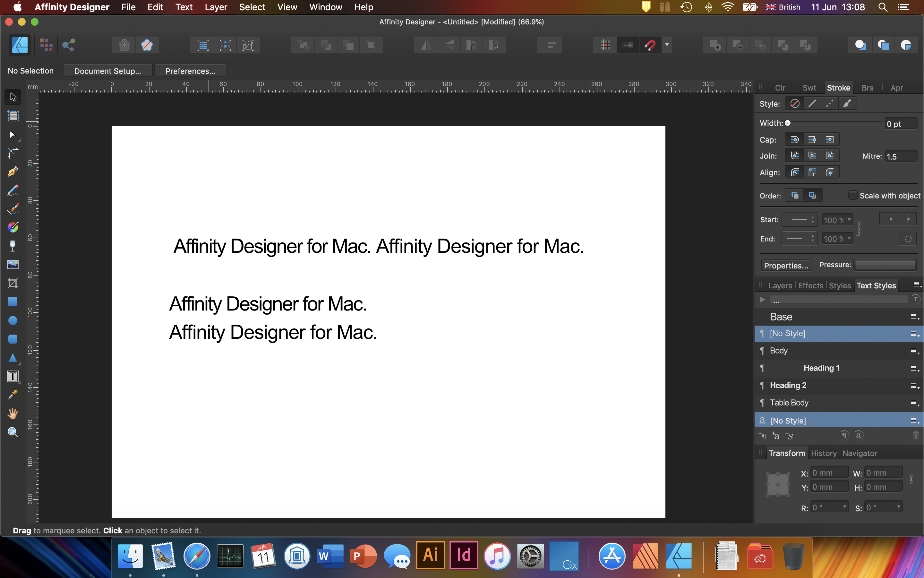Expand the current formatting disclosure triangle
The width and height of the screenshot is (924, 578).
pyautogui.click(x=763, y=300)
